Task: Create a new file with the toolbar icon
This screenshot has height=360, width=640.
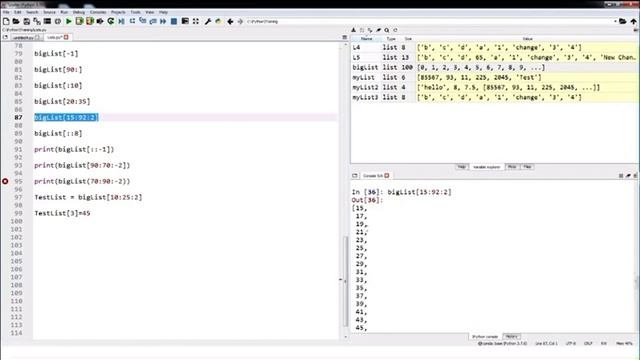Action: point(6,21)
